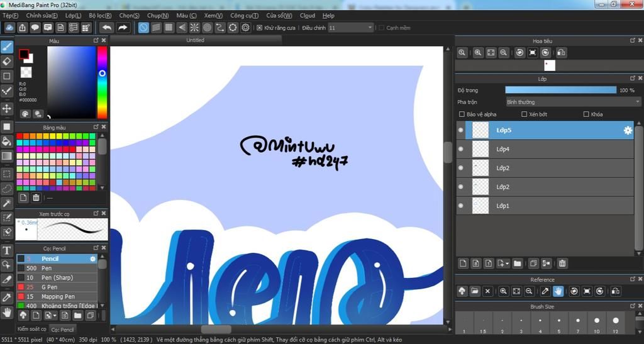Check the Bảo vệ alpha option

[x=462, y=114]
